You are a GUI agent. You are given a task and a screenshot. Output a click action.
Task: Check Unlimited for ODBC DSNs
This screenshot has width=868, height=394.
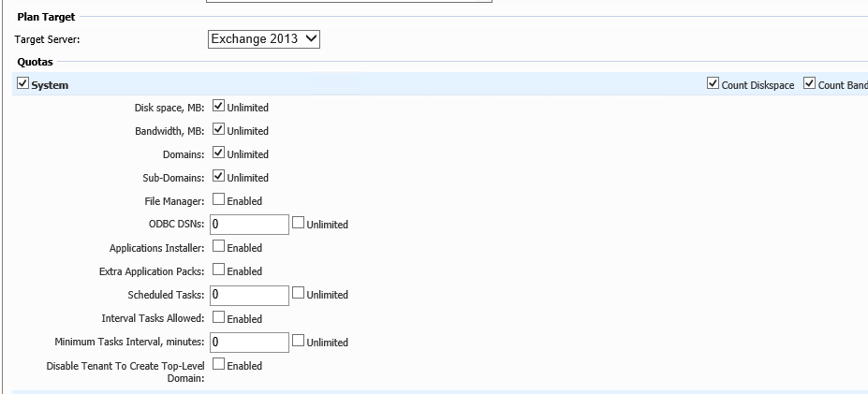(x=299, y=223)
